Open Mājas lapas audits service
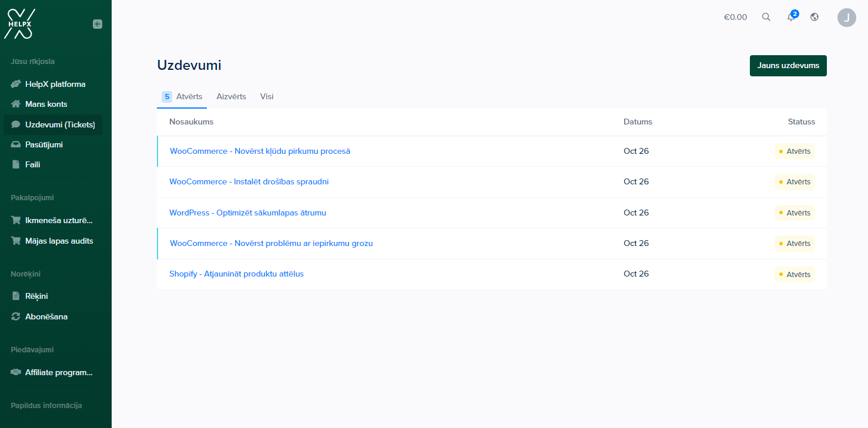Viewport: 868px width, 428px height. pos(59,241)
